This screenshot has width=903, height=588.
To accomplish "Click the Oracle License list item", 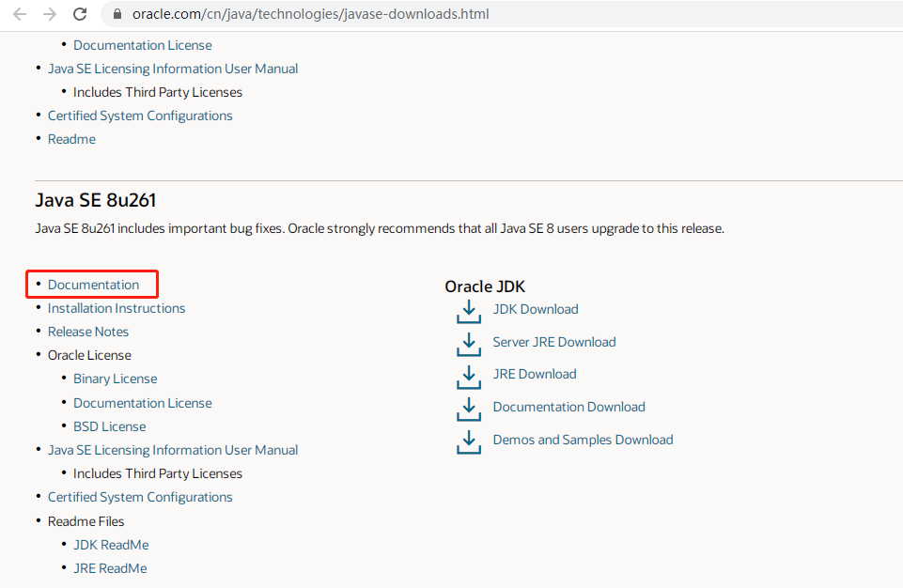I will pyautogui.click(x=89, y=355).
